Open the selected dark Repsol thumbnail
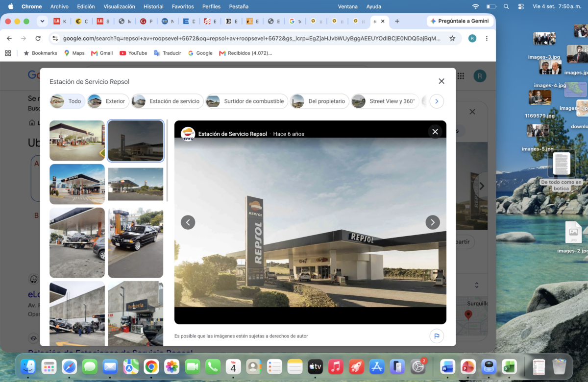Image resolution: width=588 pixels, height=382 pixels. (x=136, y=141)
